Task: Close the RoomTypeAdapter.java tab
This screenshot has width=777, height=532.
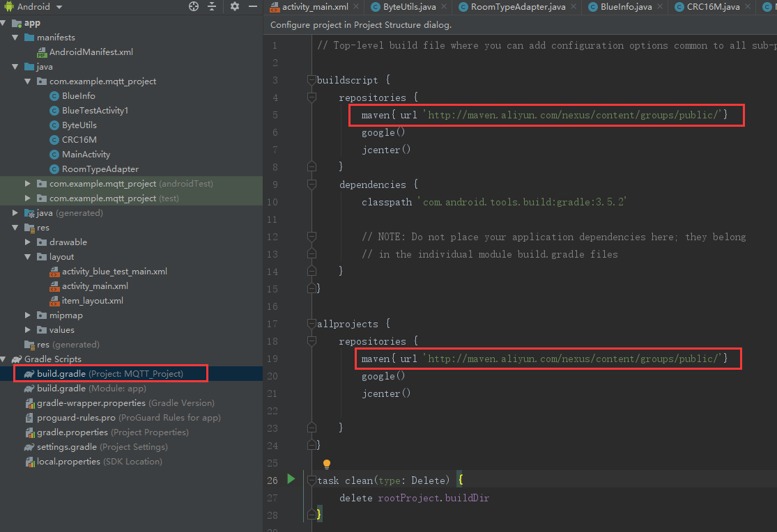Action: (574, 7)
